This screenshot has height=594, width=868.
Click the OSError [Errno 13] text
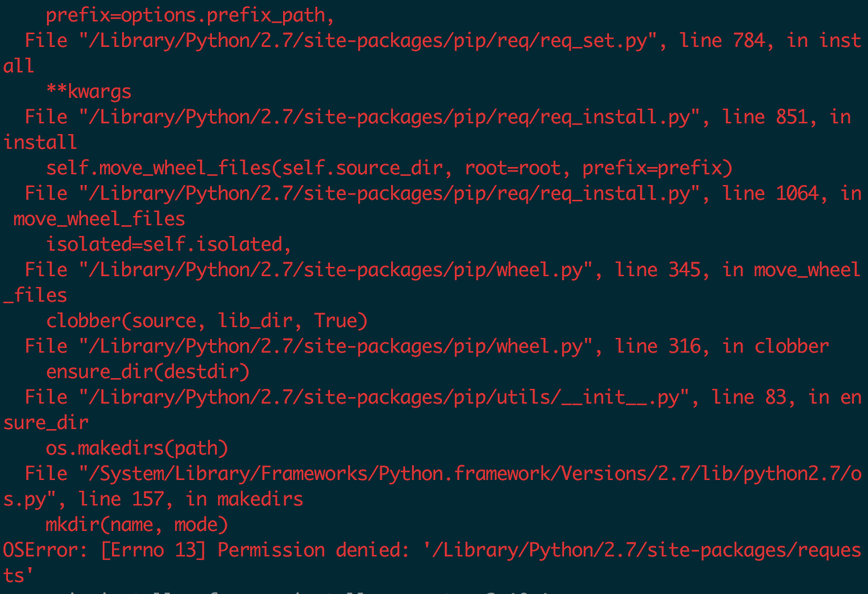tap(105, 550)
